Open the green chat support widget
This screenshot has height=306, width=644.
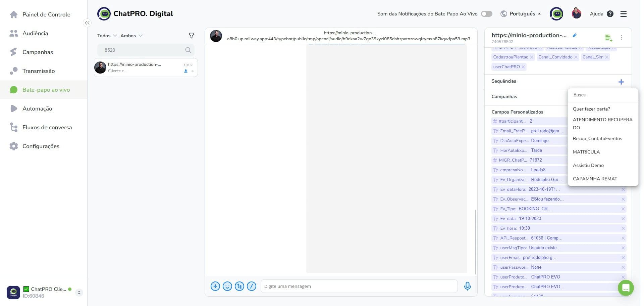tap(626, 288)
